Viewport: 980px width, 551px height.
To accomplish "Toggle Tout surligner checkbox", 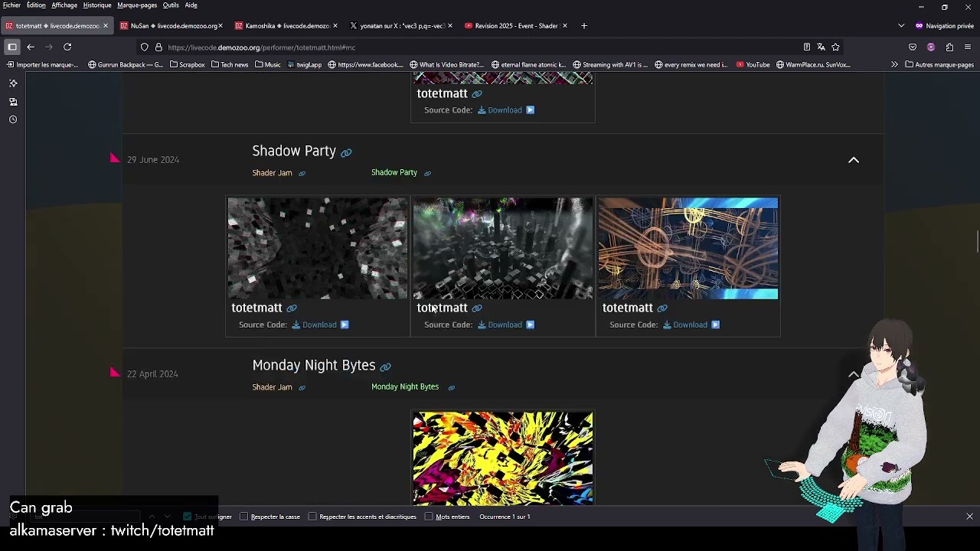I will click(x=188, y=517).
